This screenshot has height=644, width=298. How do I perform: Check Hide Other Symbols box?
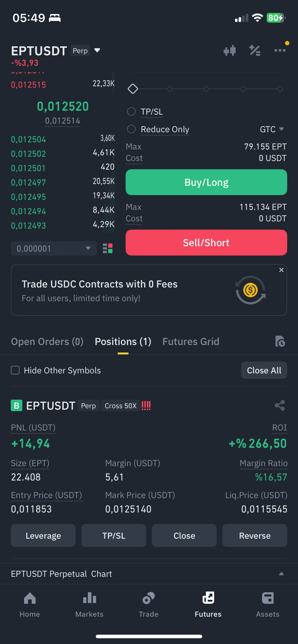pyautogui.click(x=15, y=370)
